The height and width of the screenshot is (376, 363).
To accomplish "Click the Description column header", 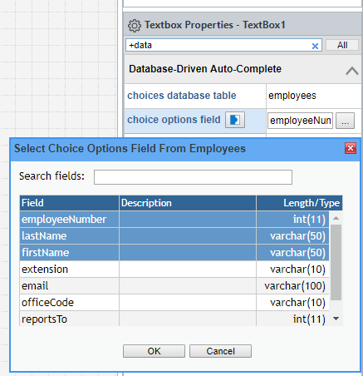I will point(188,203).
